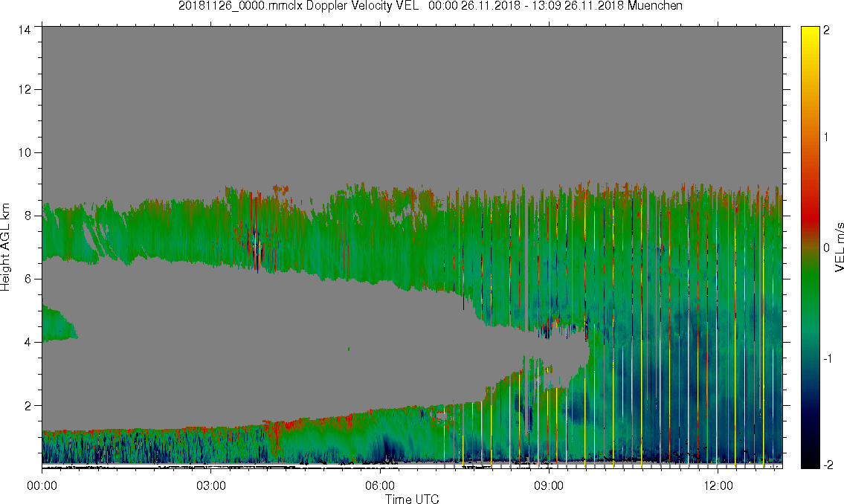The width and height of the screenshot is (844, 504).
Task: Click the colorbar label -1
Action: tap(828, 359)
